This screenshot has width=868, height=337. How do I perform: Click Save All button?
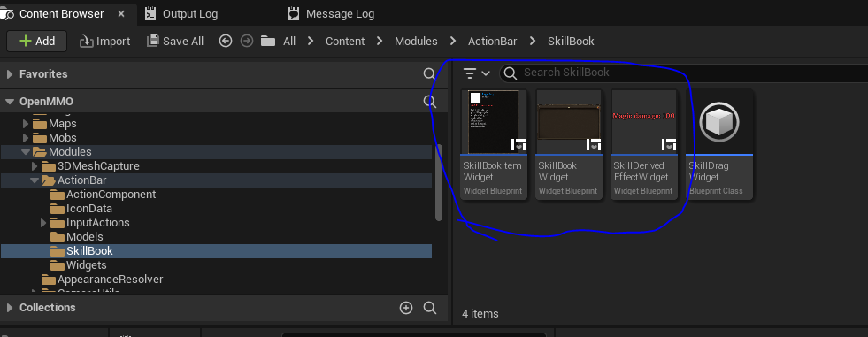175,41
